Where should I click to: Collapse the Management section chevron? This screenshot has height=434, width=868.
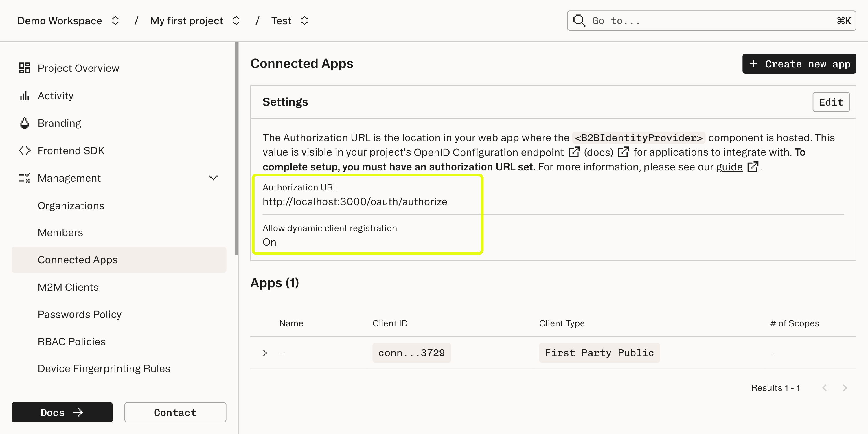pos(213,178)
